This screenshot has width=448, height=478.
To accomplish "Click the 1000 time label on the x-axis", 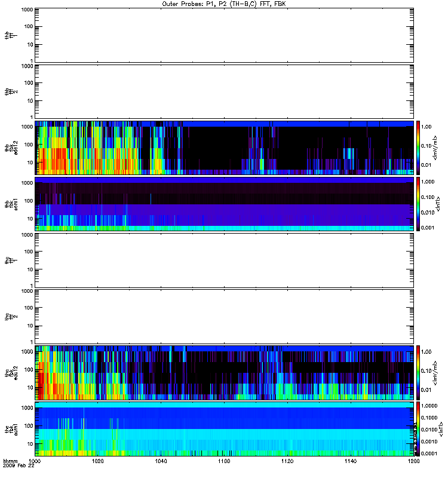I will (35, 461).
